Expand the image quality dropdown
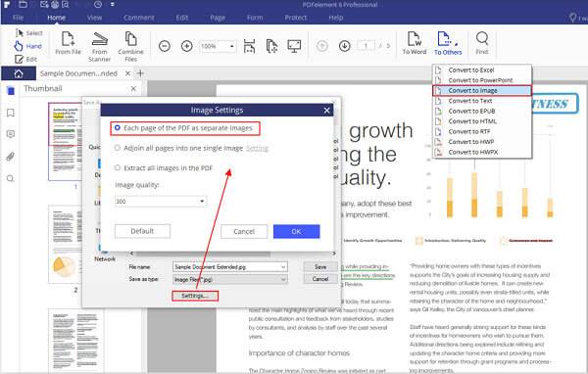This screenshot has height=374, width=588. [161, 202]
